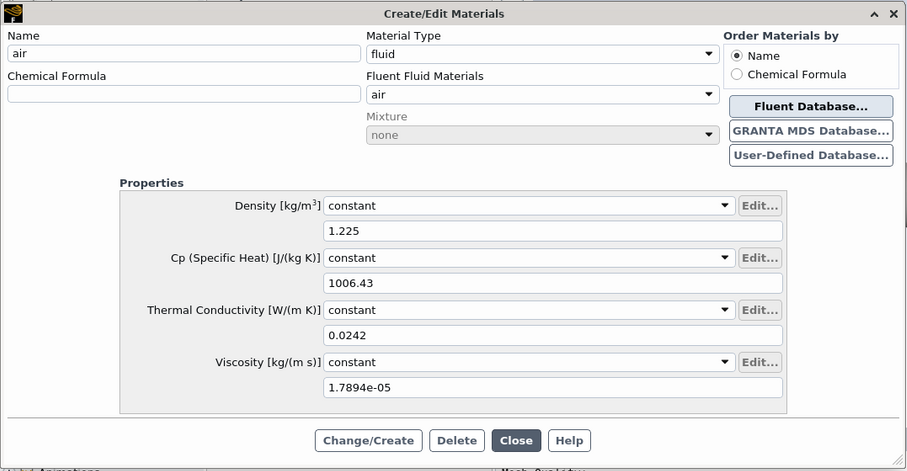Select the Name ordering radio button

point(737,56)
